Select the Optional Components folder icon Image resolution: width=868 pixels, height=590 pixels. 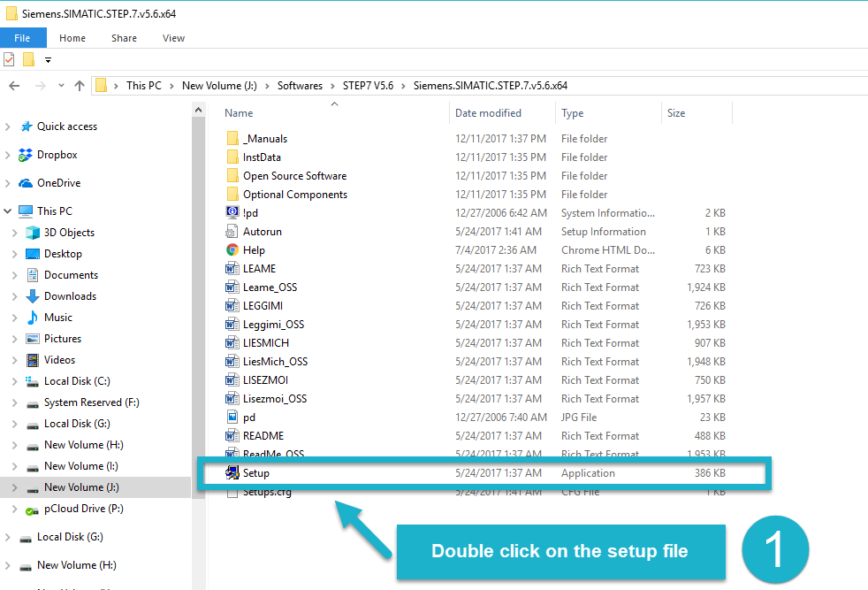tap(232, 195)
